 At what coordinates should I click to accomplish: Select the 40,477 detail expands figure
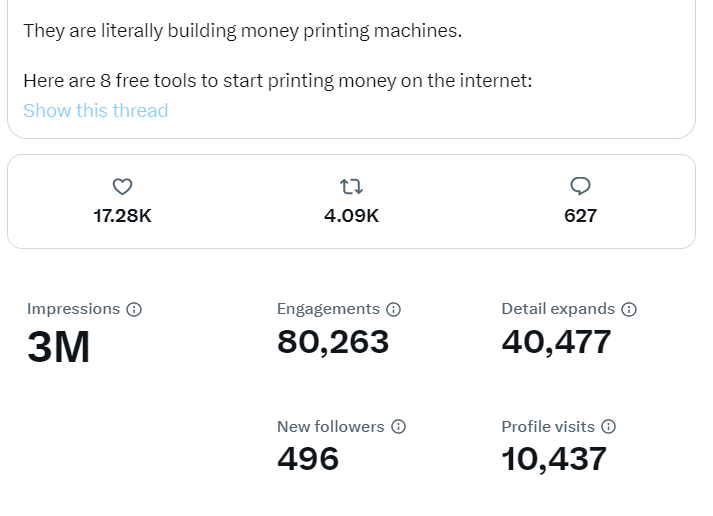[x=556, y=342]
